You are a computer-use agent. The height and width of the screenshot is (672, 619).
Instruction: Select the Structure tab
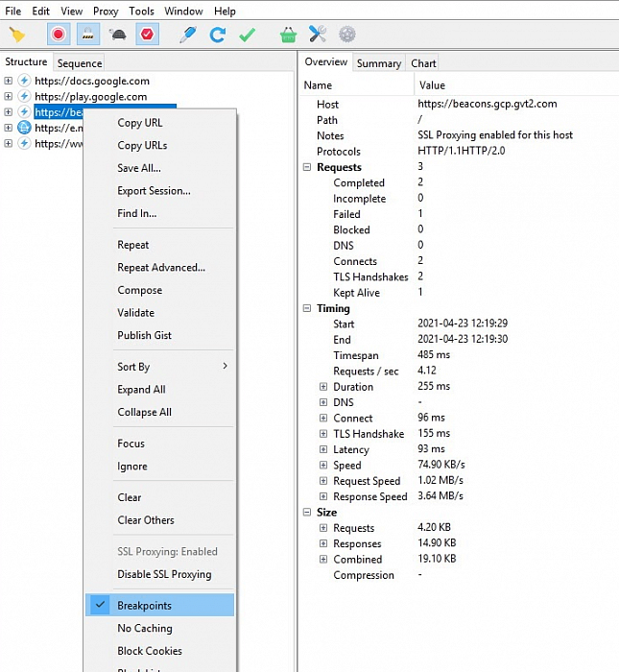point(26,61)
